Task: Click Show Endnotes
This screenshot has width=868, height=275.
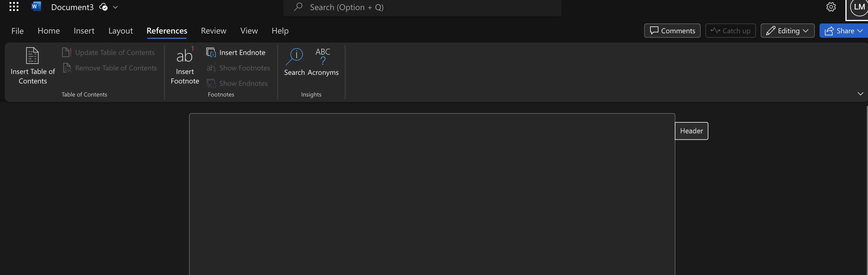Action: pos(237,83)
